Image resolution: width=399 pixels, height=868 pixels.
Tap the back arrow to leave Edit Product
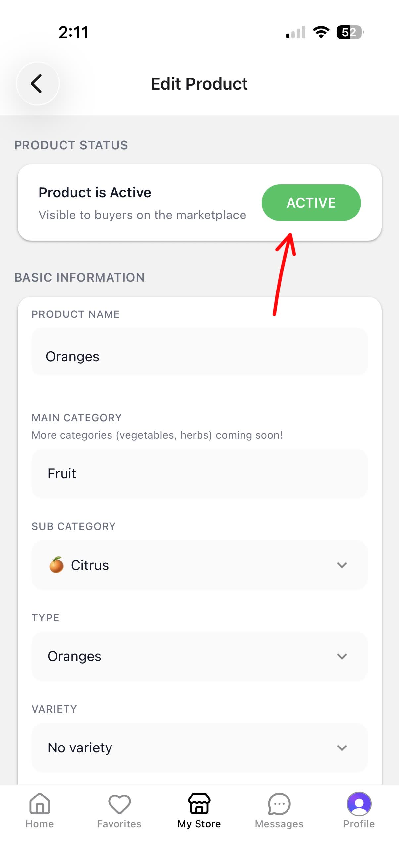click(x=37, y=83)
